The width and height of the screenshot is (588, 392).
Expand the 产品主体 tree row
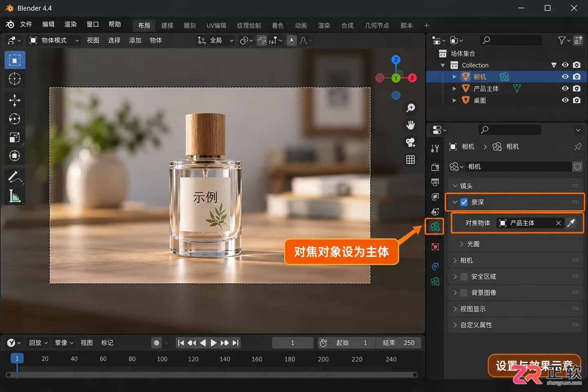coord(454,89)
